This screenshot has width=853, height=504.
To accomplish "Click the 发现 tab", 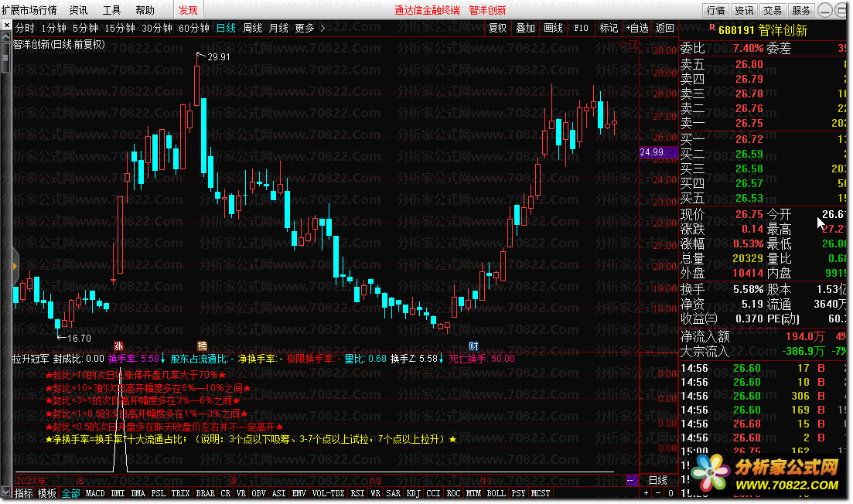I will tap(188, 10).
